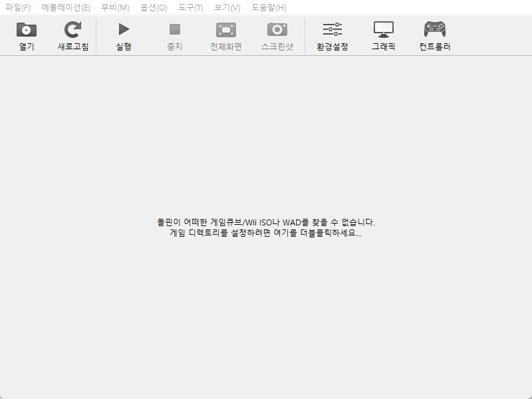
Task: Click the Refresh (새로고침) circular arrow icon
Action: coord(72,29)
